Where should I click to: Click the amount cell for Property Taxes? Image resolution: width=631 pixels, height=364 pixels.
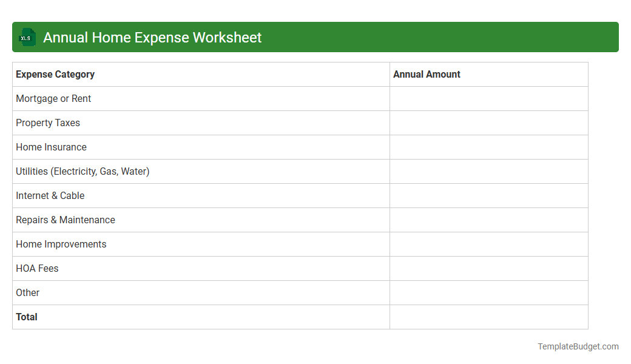(x=488, y=123)
